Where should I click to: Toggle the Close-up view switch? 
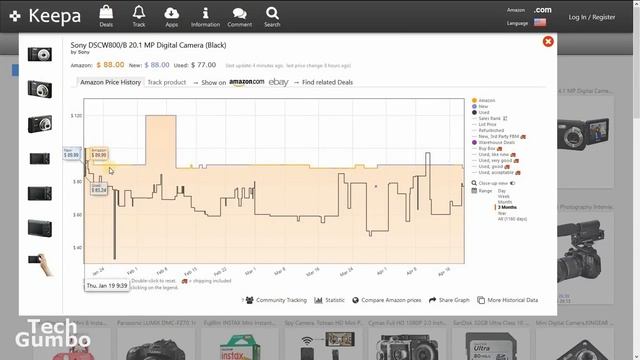[513, 183]
